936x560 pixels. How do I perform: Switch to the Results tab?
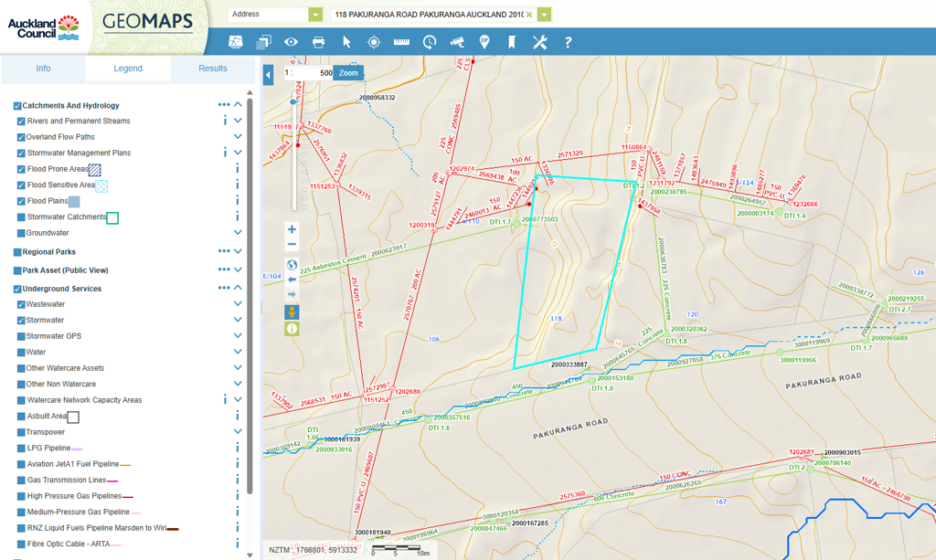click(x=212, y=69)
